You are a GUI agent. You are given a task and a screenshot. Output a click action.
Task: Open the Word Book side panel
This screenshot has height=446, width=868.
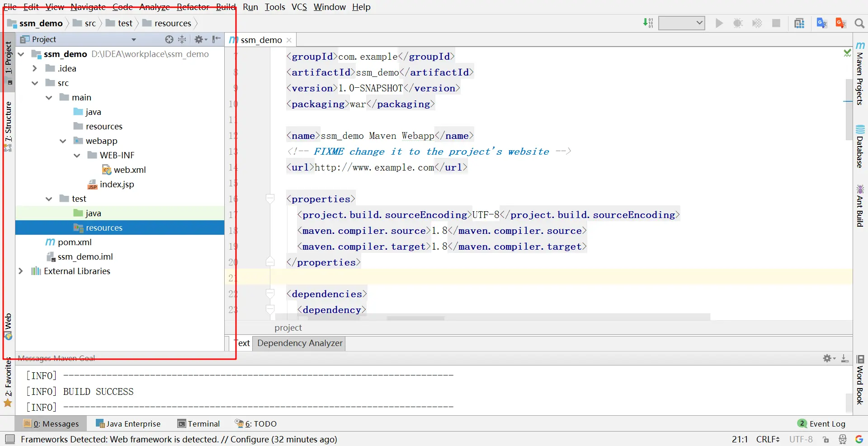point(860,380)
